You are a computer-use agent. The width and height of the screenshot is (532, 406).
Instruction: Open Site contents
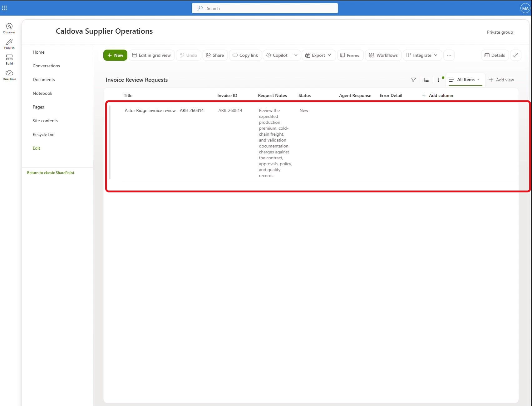click(45, 121)
